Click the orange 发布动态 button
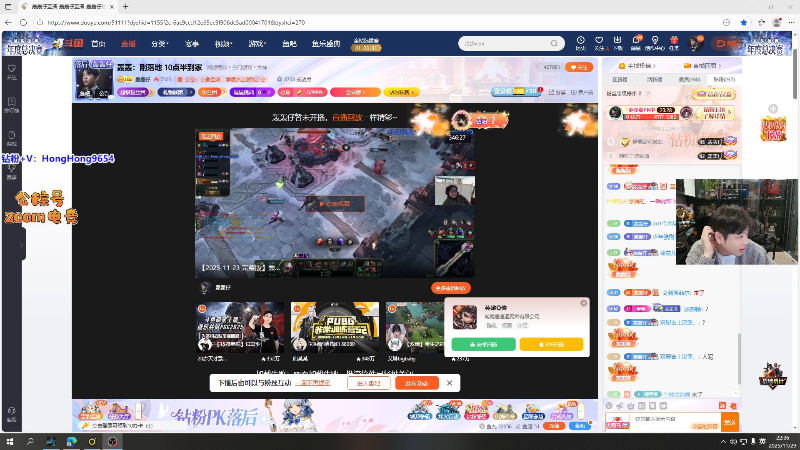This screenshot has width=800, height=450. coord(416,383)
